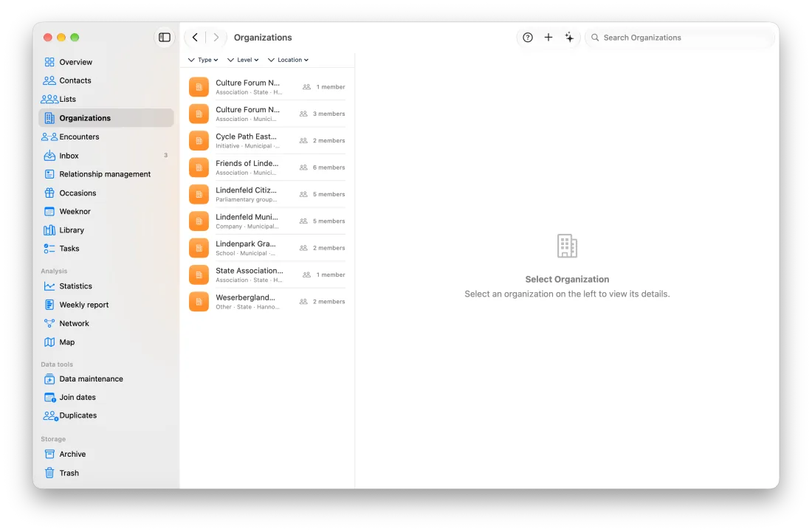Screen dimensions: 812x532
Task: Focus the Search Organizations field
Action: [x=679, y=37]
